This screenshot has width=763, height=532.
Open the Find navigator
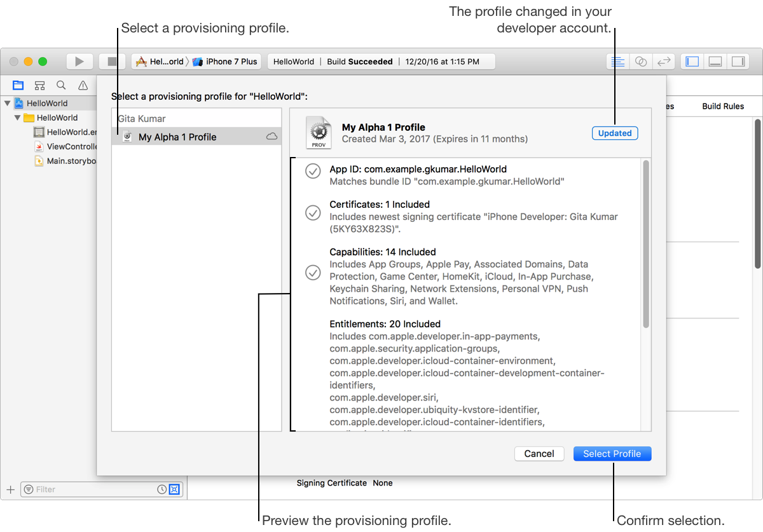(61, 85)
